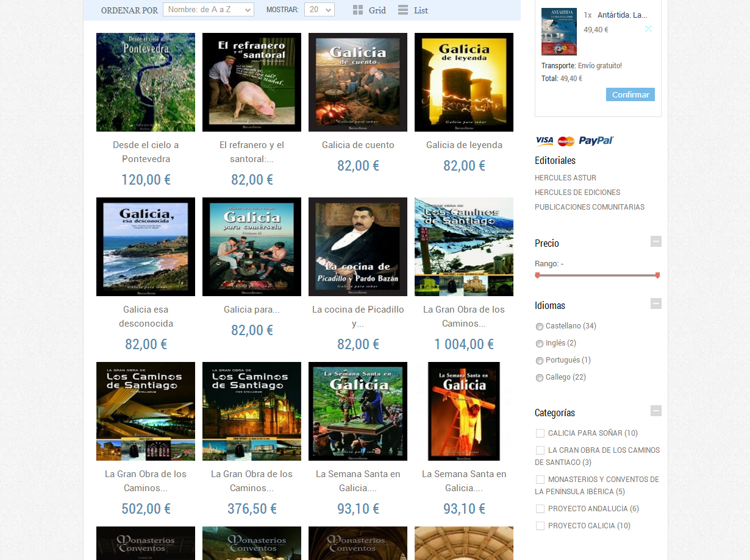Open the Ordenar por dropdown

[x=209, y=10]
